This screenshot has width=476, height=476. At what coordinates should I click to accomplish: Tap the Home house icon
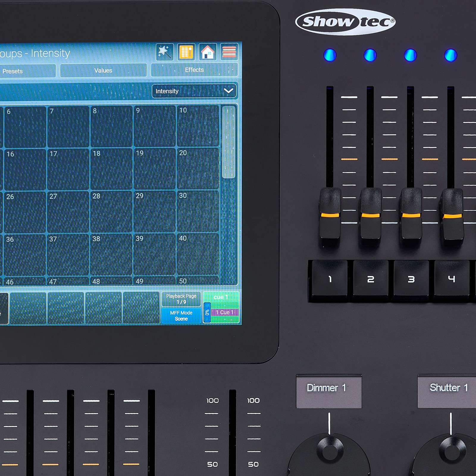click(x=208, y=52)
